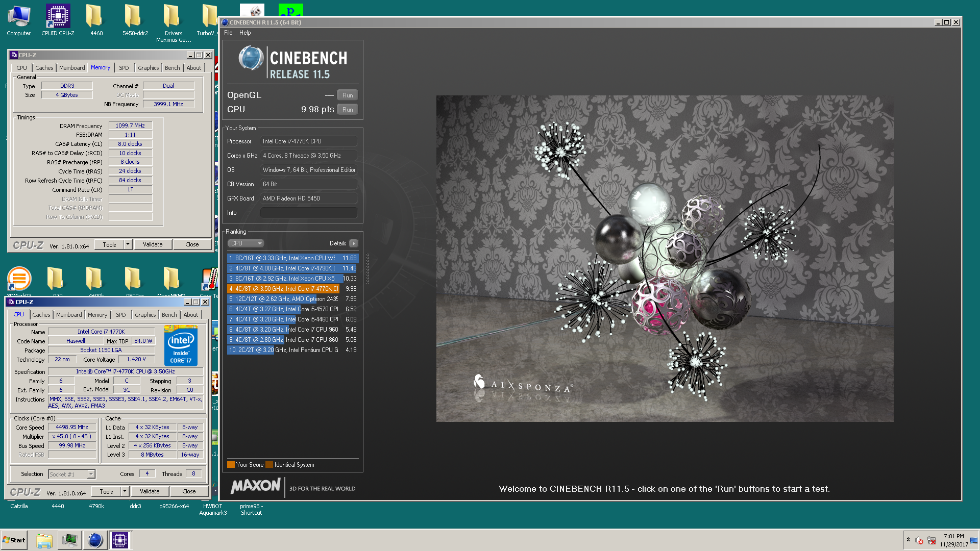Click the clock showing 7:01 PM
This screenshot has width=980, height=551.
pyautogui.click(x=953, y=536)
